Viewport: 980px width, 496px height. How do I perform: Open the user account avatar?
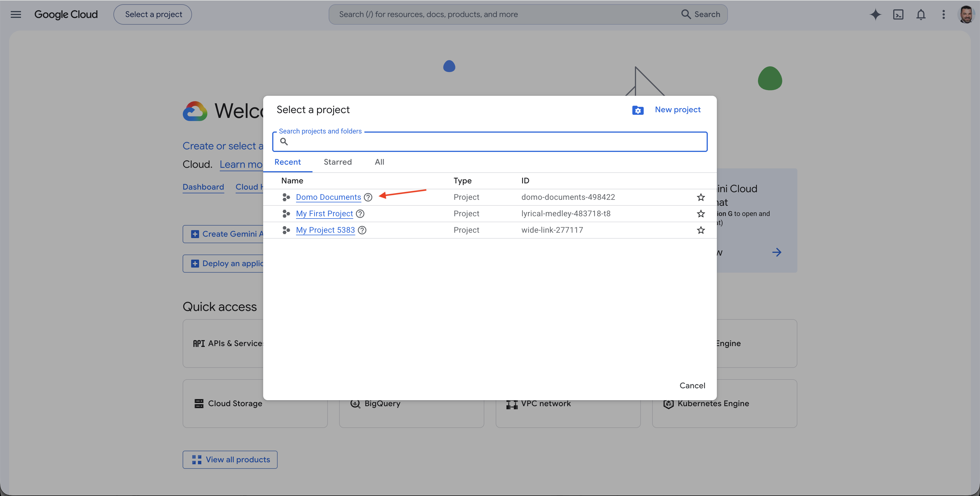coord(966,14)
